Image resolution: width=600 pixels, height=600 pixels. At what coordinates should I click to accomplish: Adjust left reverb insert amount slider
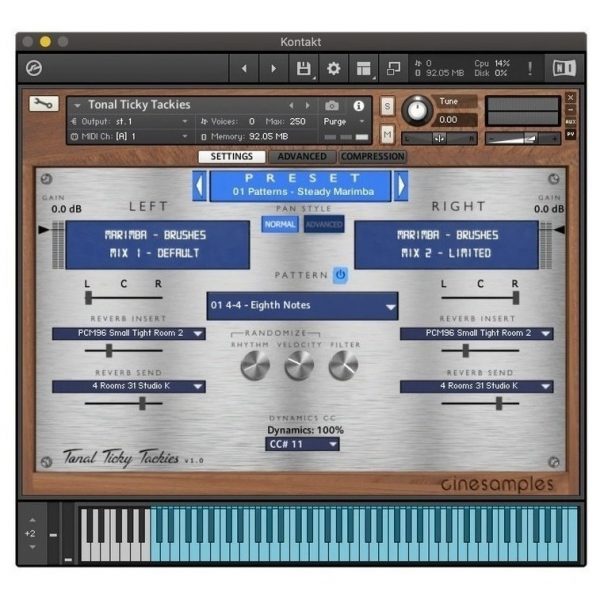click(124, 350)
